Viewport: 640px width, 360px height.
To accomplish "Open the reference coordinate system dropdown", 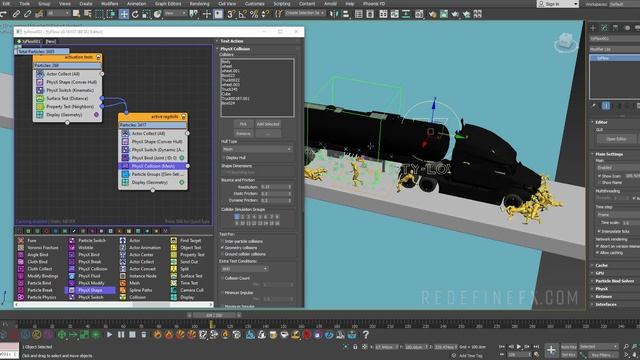I will pyautogui.click(x=175, y=14).
